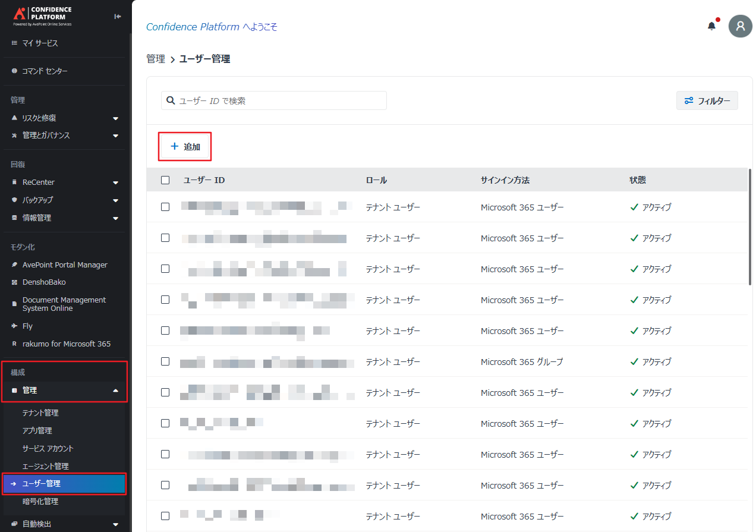This screenshot has width=756, height=532.
Task: Click the 管理 breadcrumb link
Action: tap(156, 59)
